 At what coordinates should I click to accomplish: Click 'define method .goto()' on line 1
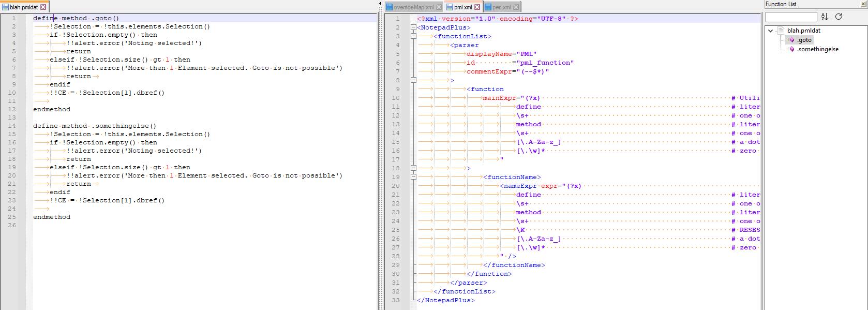click(x=76, y=18)
